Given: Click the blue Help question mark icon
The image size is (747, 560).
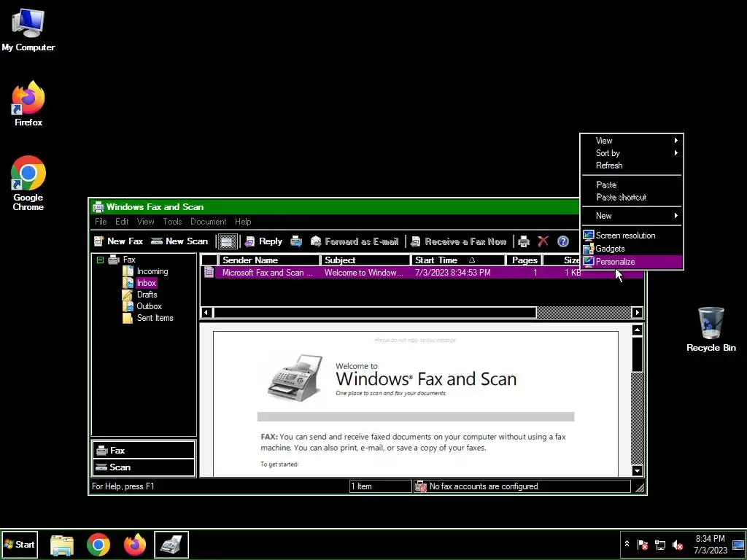Looking at the screenshot, I should (563, 241).
